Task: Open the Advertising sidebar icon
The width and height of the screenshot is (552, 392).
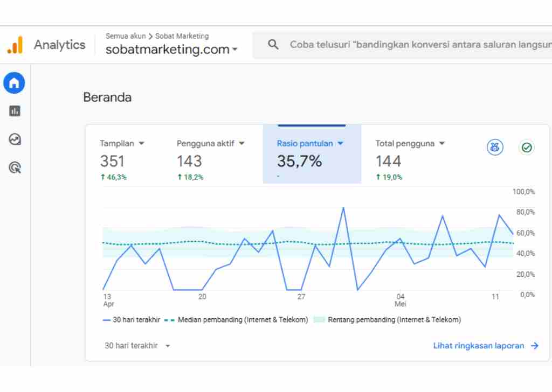Action: [x=15, y=168]
